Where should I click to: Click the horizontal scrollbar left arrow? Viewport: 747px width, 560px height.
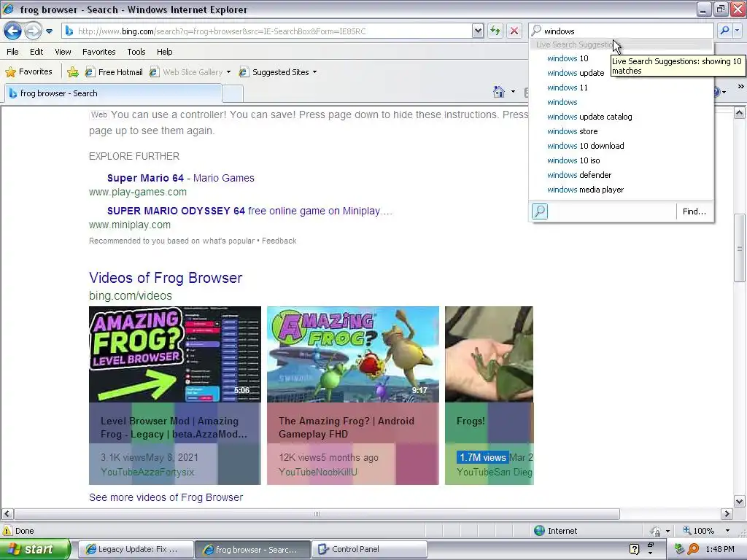click(7, 514)
